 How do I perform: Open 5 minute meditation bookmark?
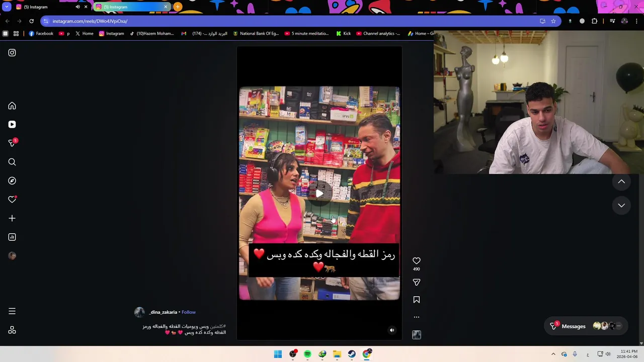(x=306, y=34)
